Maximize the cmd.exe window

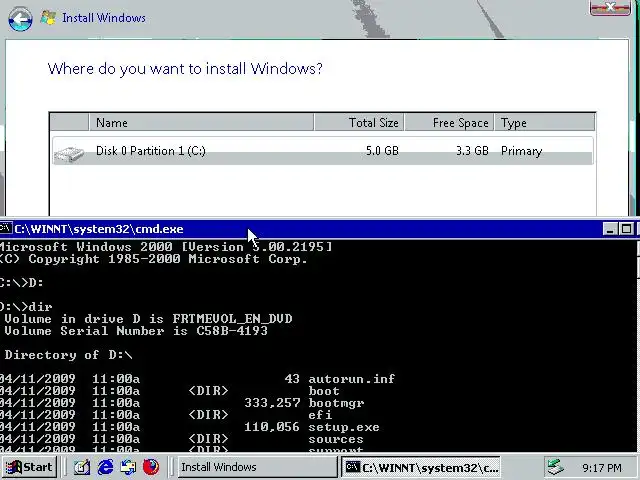click(626, 229)
